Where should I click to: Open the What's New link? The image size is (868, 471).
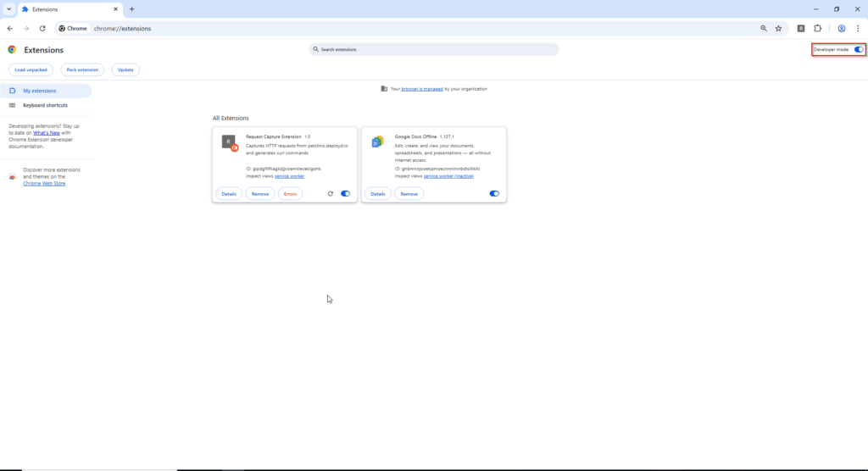tap(47, 133)
